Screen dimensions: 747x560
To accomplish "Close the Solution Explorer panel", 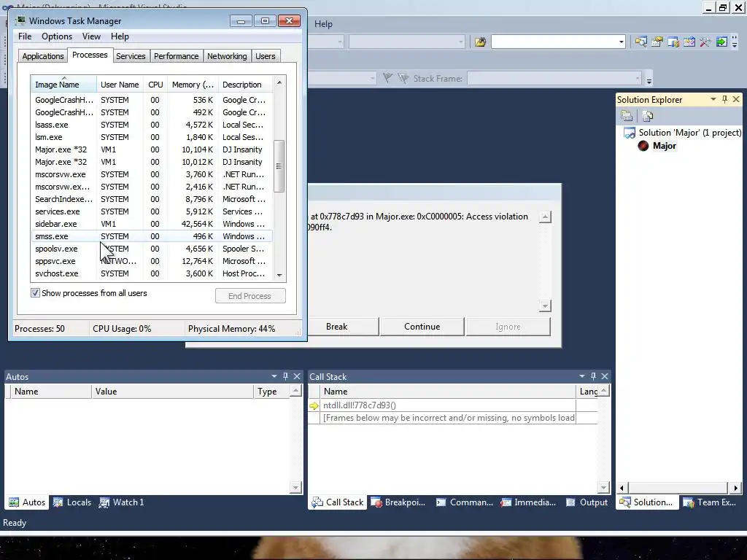I will (736, 99).
